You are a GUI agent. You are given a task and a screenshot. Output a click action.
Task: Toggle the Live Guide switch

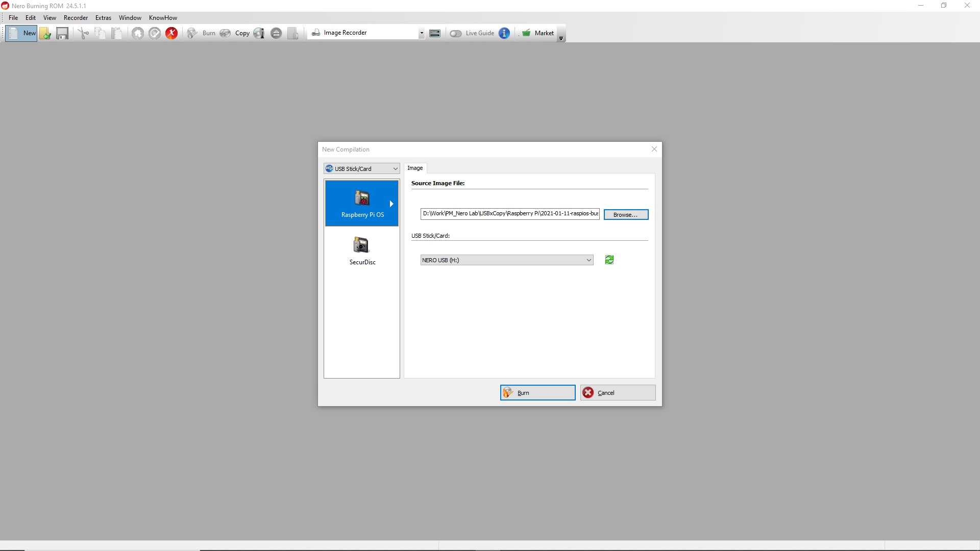[x=455, y=34]
